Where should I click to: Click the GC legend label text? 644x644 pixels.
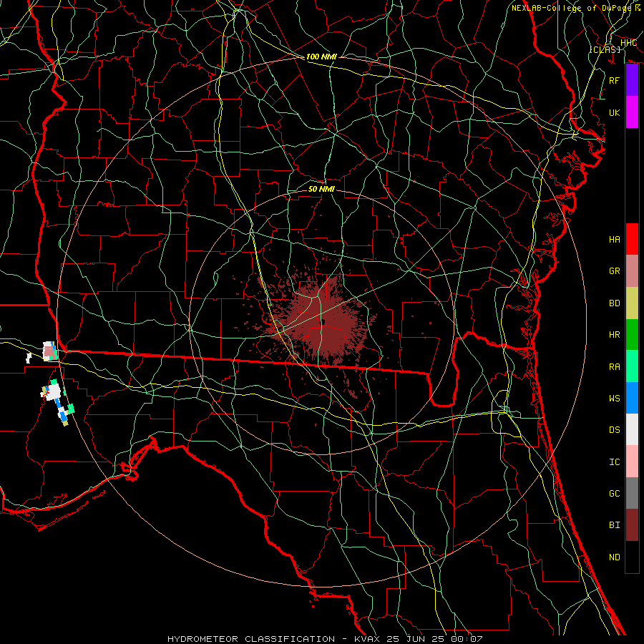click(614, 493)
